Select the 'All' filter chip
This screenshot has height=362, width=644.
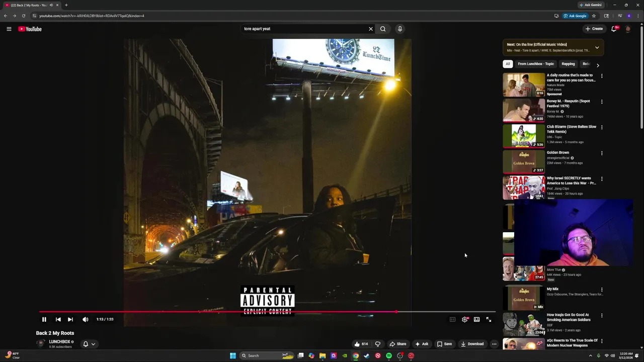(508, 64)
